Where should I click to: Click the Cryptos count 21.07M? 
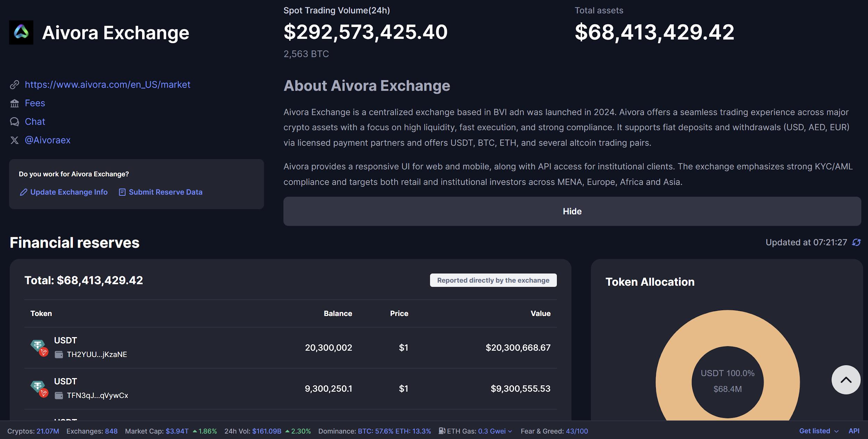48,431
